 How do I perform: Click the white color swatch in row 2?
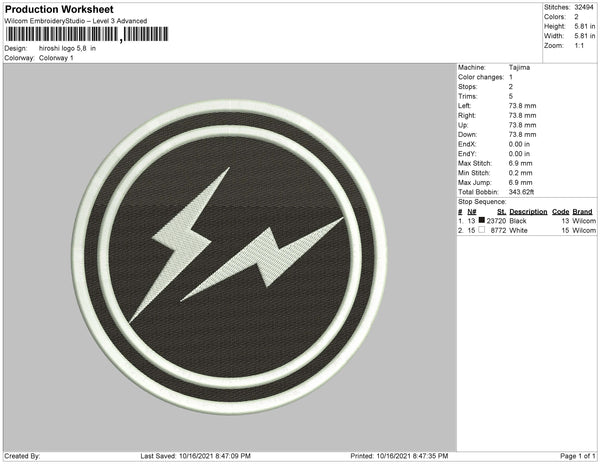tap(482, 230)
